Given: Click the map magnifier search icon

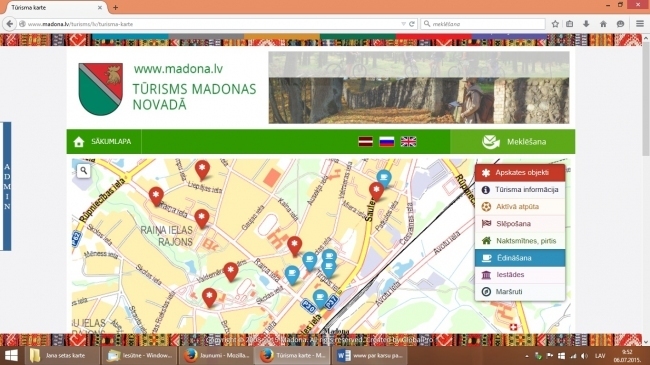Looking at the screenshot, I should [x=84, y=170].
